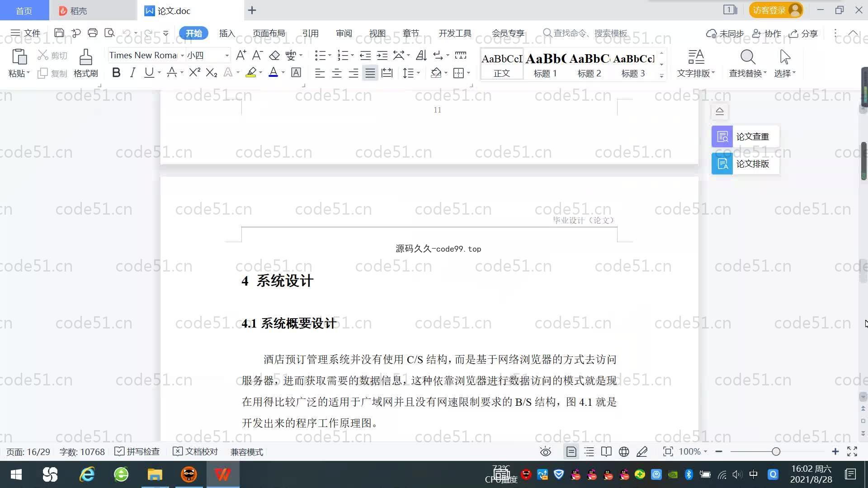Switch to reading view
This screenshot has height=488, width=868.
606,451
